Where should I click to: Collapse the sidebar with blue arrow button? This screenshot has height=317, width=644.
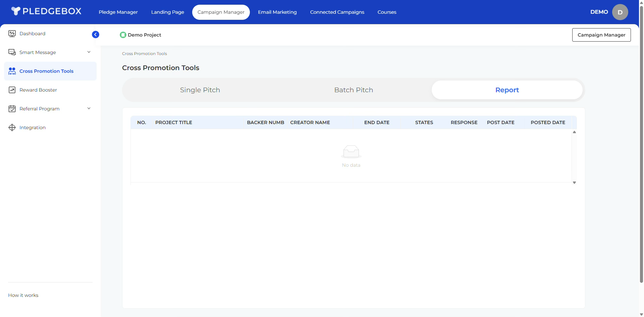[96, 35]
